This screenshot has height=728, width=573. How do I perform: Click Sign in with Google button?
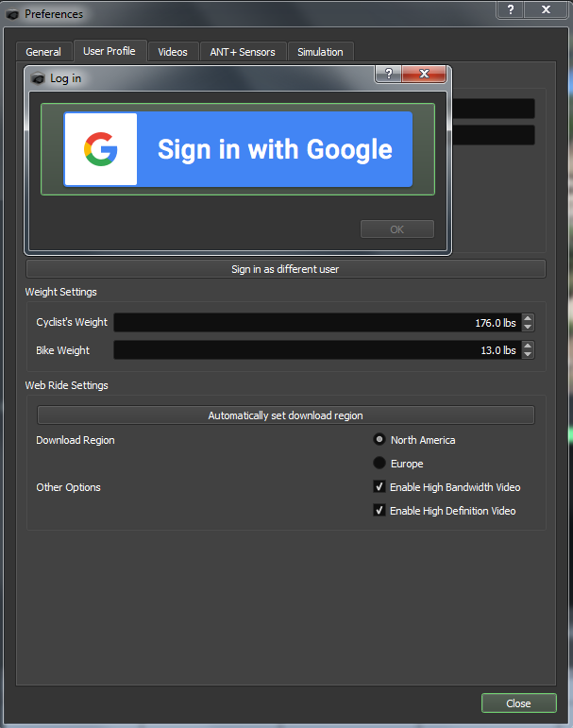(x=238, y=149)
